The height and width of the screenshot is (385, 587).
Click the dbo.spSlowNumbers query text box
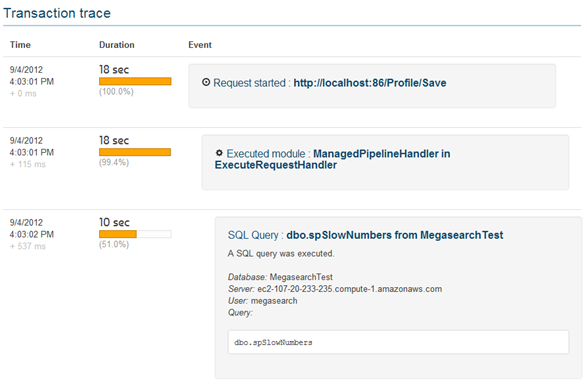[x=398, y=342]
